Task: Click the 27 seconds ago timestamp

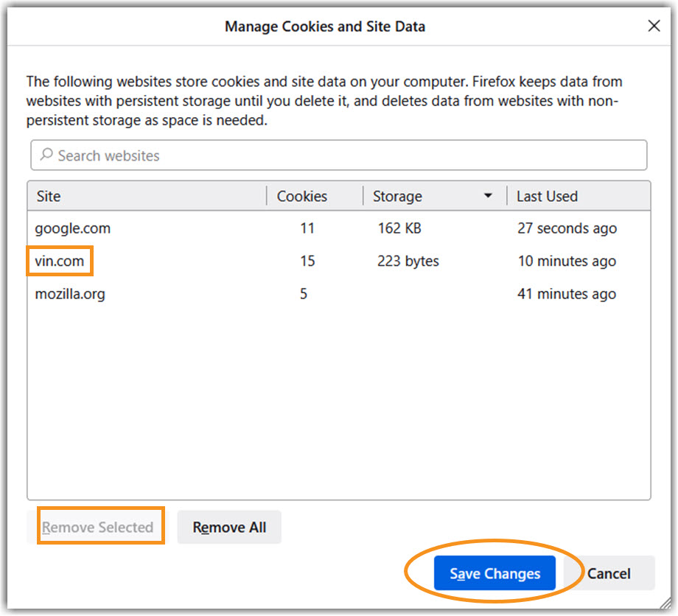Action: [567, 228]
